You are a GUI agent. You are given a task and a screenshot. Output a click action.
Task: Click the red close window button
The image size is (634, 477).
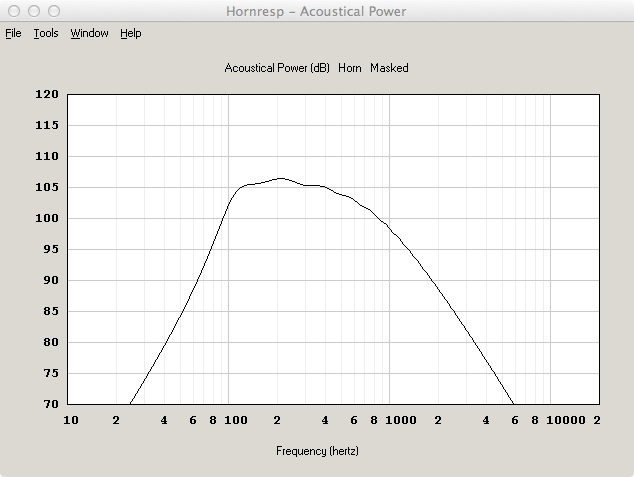point(14,11)
